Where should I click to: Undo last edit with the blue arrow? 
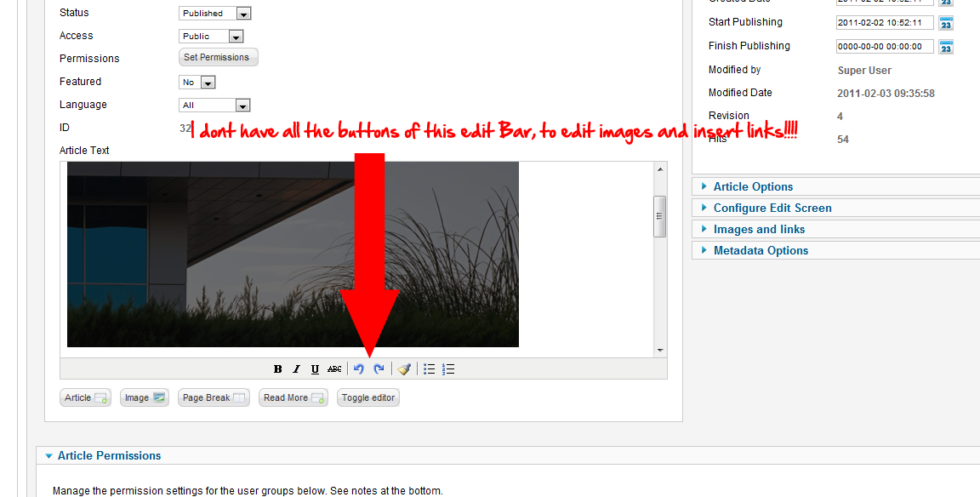point(359,368)
